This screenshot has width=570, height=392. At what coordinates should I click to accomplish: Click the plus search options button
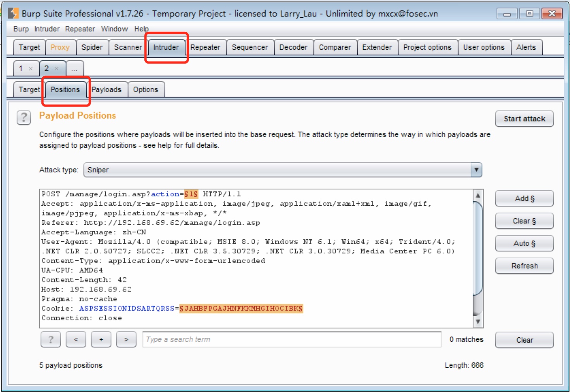tap(101, 340)
